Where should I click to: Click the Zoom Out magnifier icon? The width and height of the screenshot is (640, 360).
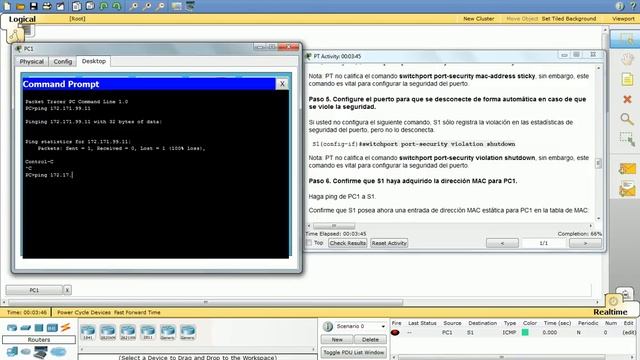click(160, 6)
